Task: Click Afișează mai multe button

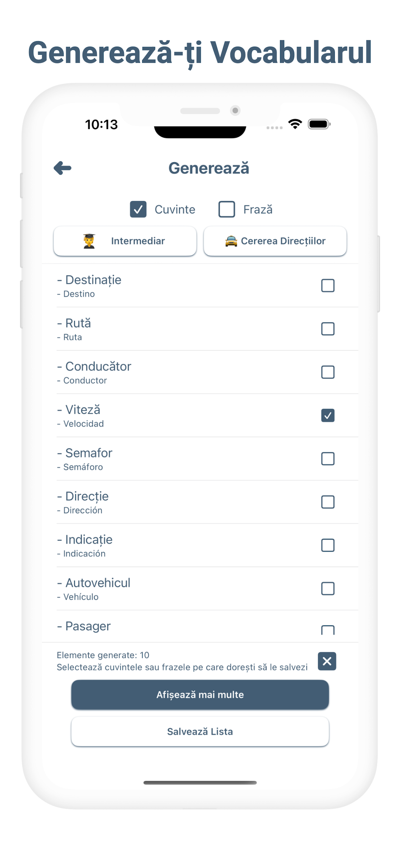Action: (200, 695)
